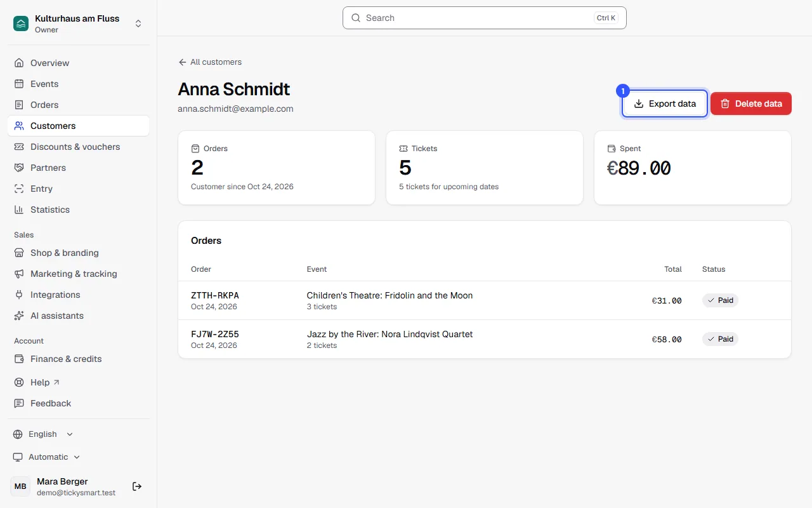Open the Statistics page
This screenshot has height=508, width=812.
[79, 210]
